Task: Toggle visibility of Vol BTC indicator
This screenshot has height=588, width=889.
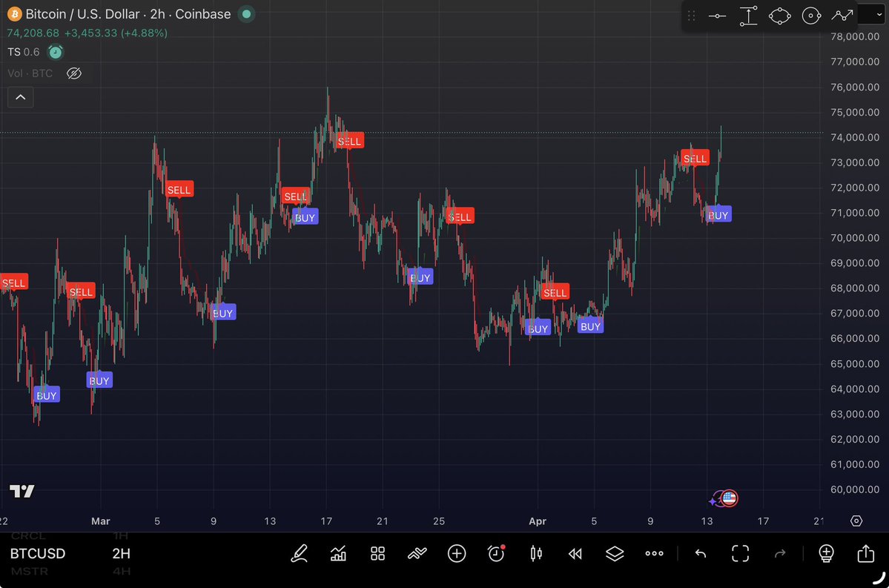Action: 73,73
